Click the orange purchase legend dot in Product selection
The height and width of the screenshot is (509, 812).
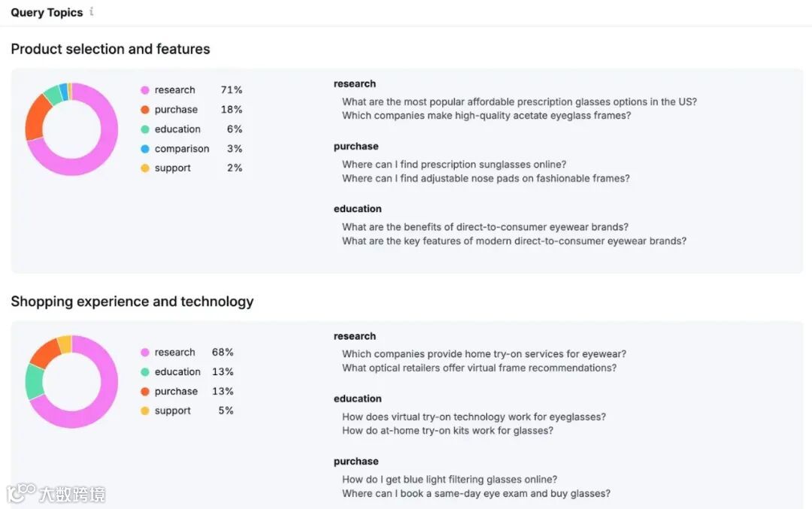[x=145, y=110]
